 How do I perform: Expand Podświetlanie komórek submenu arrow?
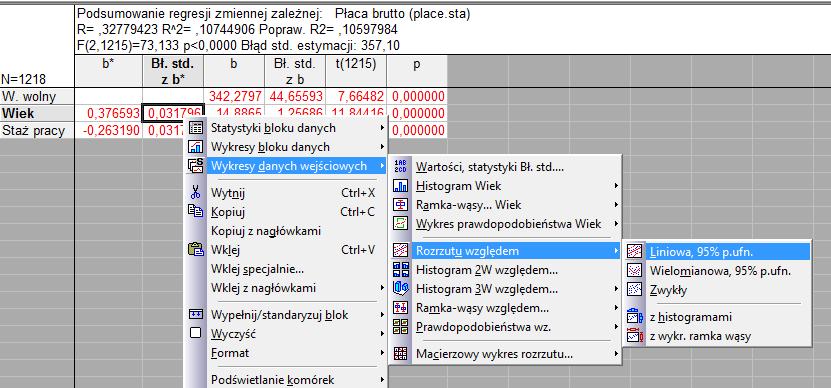383,380
